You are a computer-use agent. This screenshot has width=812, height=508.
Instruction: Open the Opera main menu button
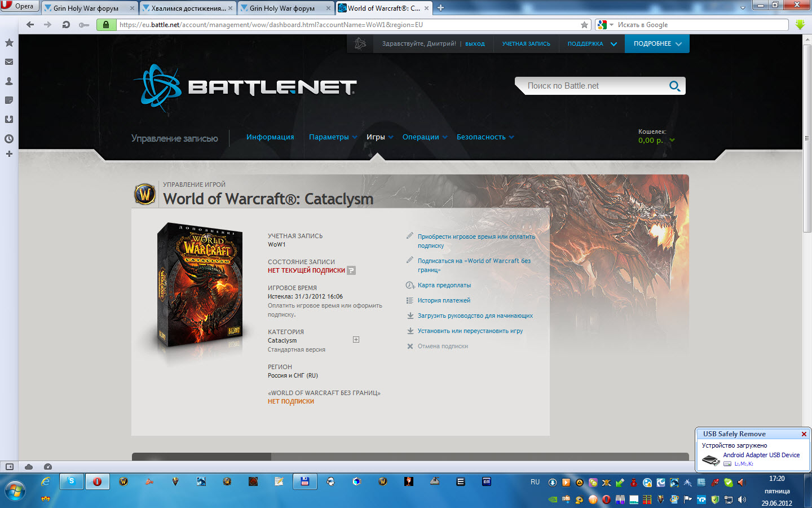coord(20,6)
